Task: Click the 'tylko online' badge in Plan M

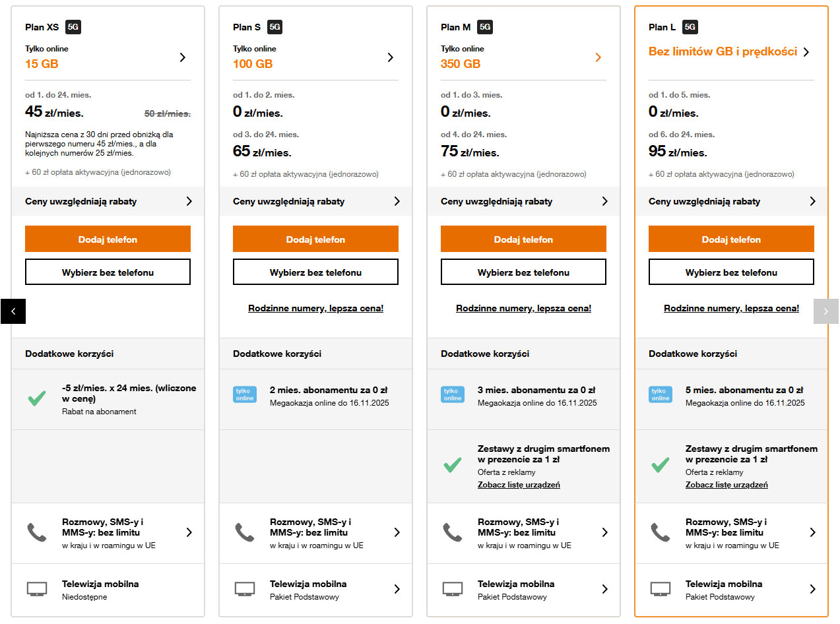Action: point(453,394)
